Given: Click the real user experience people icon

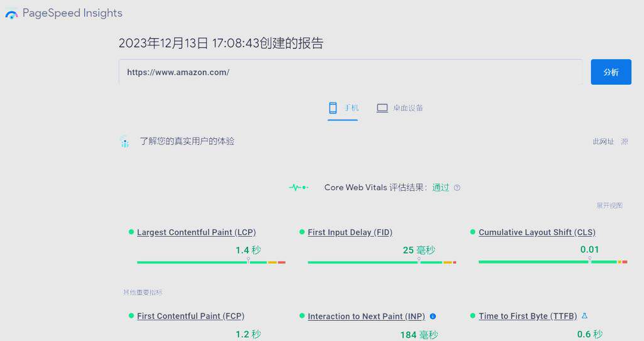Looking at the screenshot, I should (124, 141).
